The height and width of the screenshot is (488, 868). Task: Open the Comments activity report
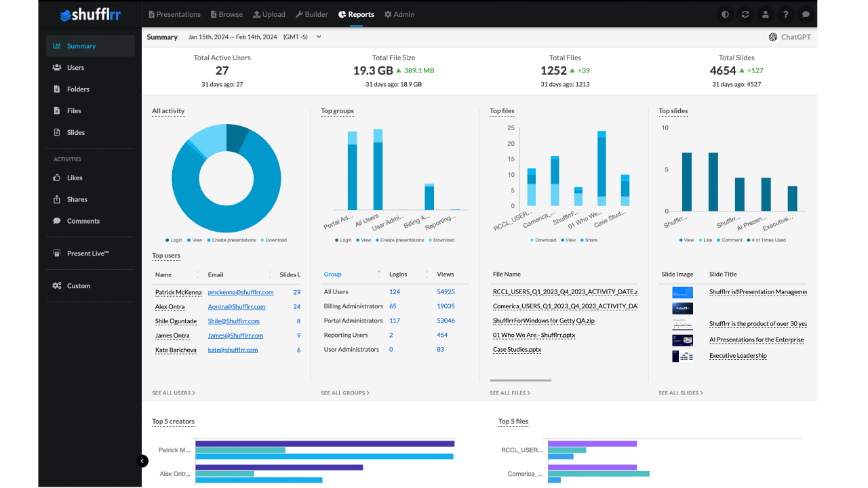coord(90,221)
